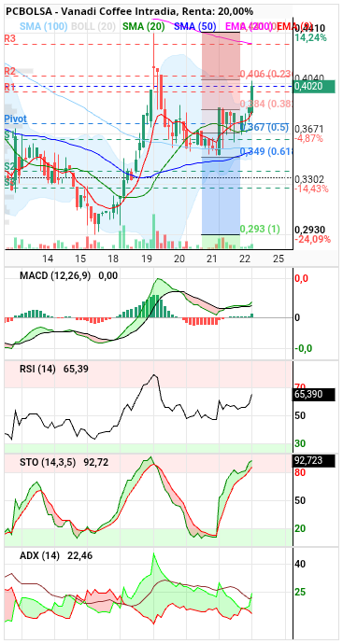Click the S2 support level label

click(x=9, y=166)
